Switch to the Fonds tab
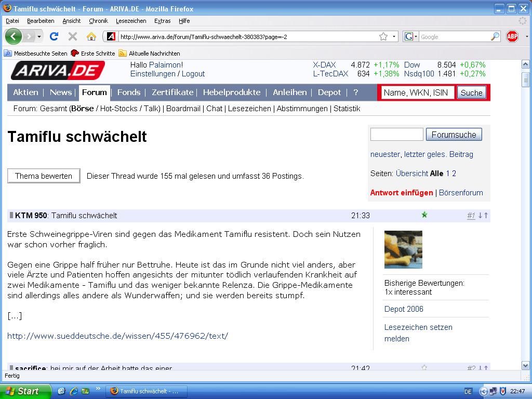This screenshot has width=532, height=399. tap(129, 92)
